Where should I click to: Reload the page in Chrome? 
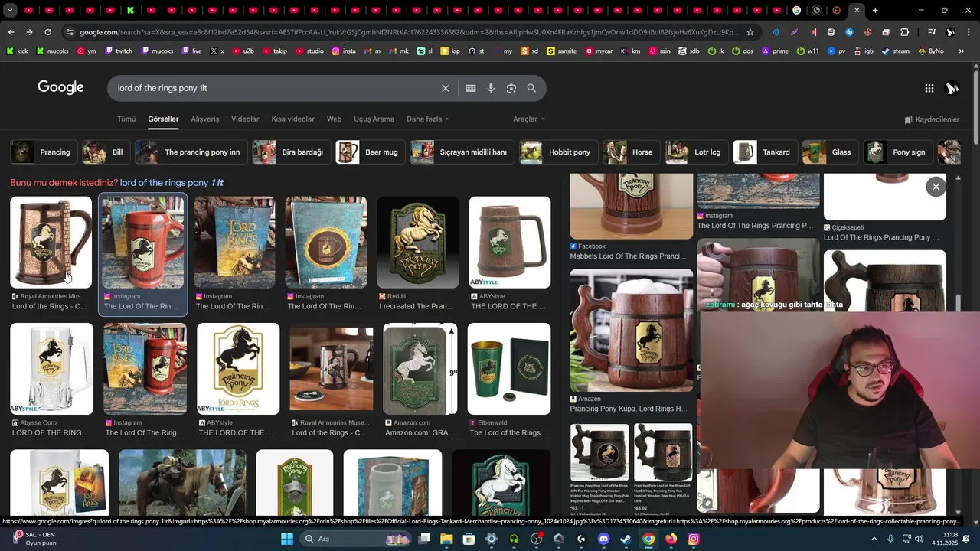[47, 32]
